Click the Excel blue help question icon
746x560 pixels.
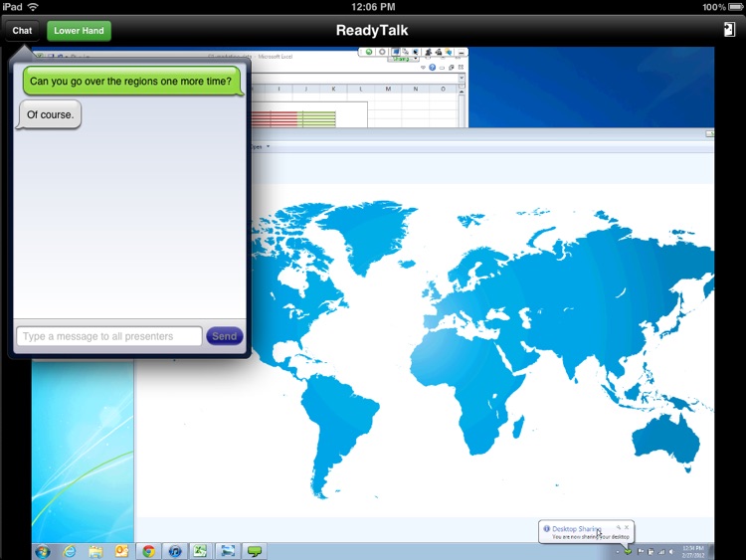(x=432, y=67)
